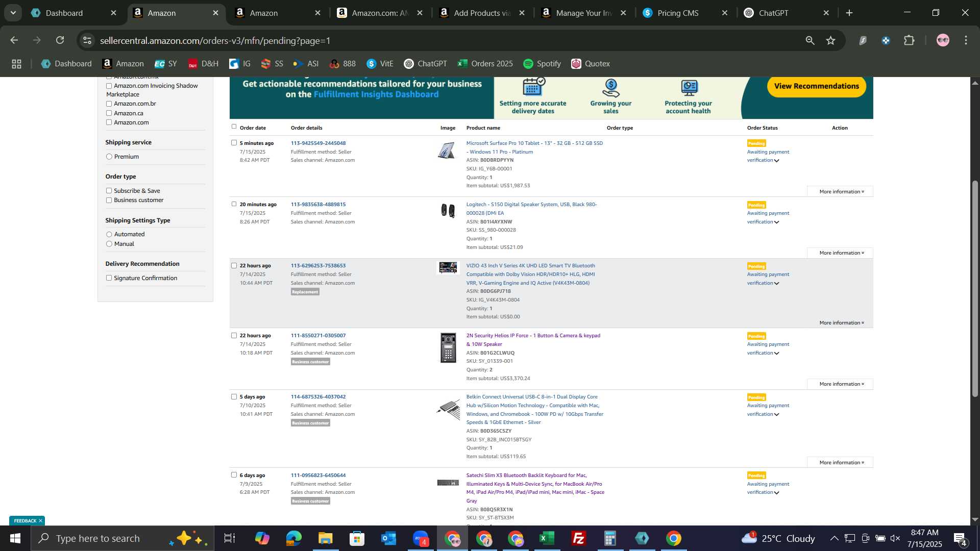Expand Pending status of the 2N Helios order
The height and width of the screenshot is (551, 980).
[776, 353]
